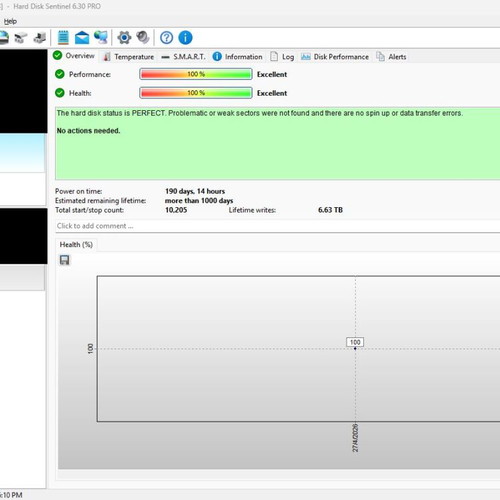The height and width of the screenshot is (500, 500).
Task: Click the surface test toolbar icon
Action: 20,38
